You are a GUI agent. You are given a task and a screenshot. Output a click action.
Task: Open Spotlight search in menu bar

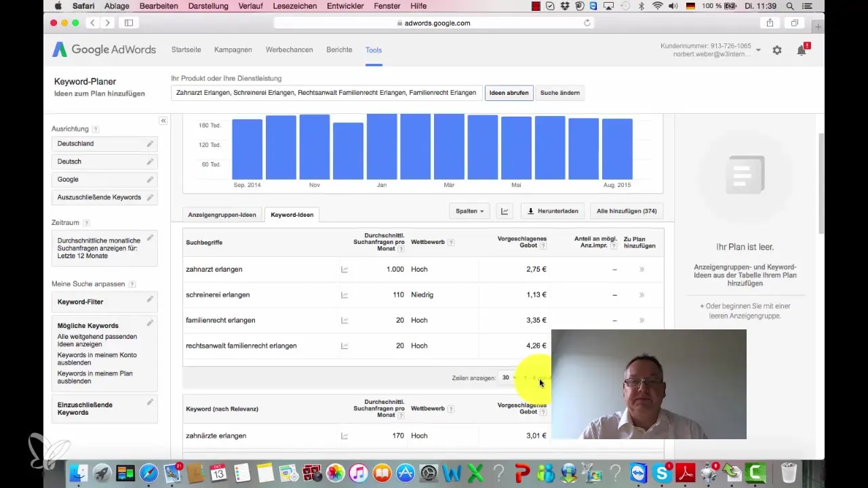(x=789, y=6)
